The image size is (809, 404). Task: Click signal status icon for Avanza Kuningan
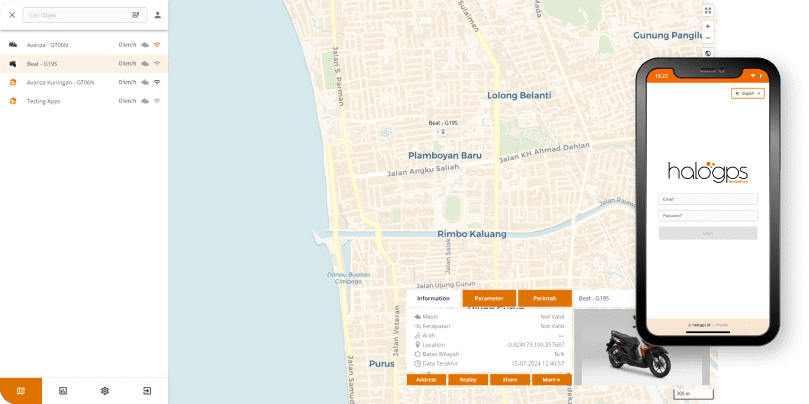[157, 82]
